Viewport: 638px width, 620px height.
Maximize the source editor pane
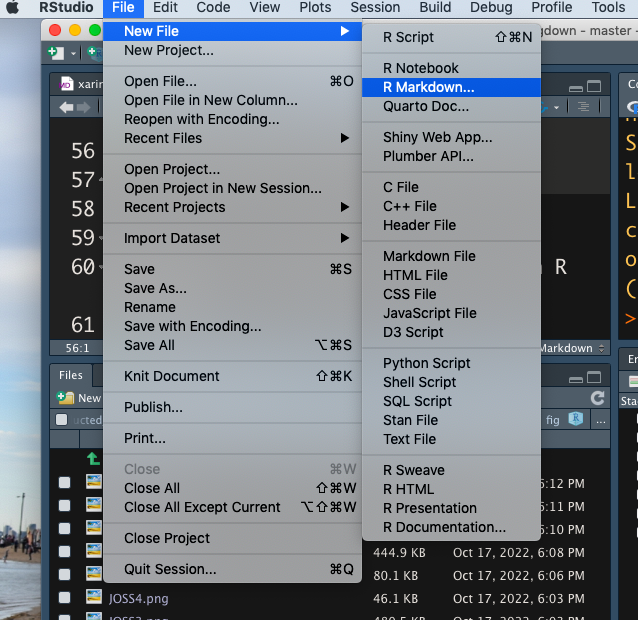594,86
